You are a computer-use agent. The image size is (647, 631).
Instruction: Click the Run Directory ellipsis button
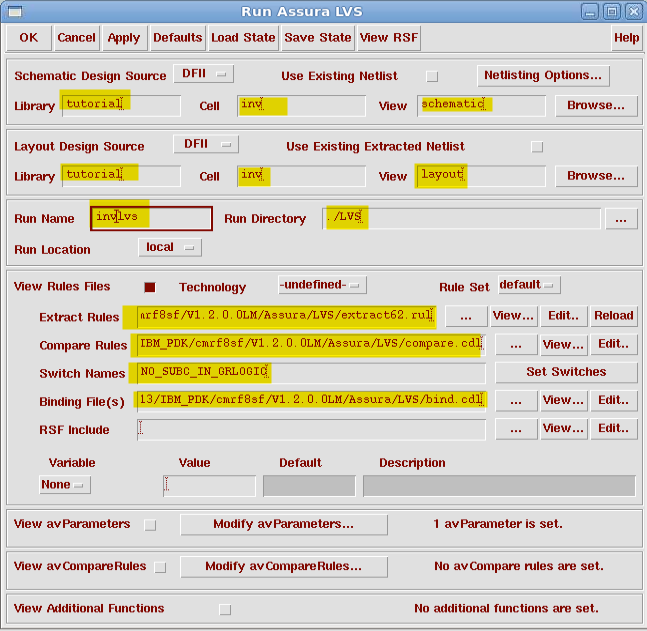pos(620,218)
